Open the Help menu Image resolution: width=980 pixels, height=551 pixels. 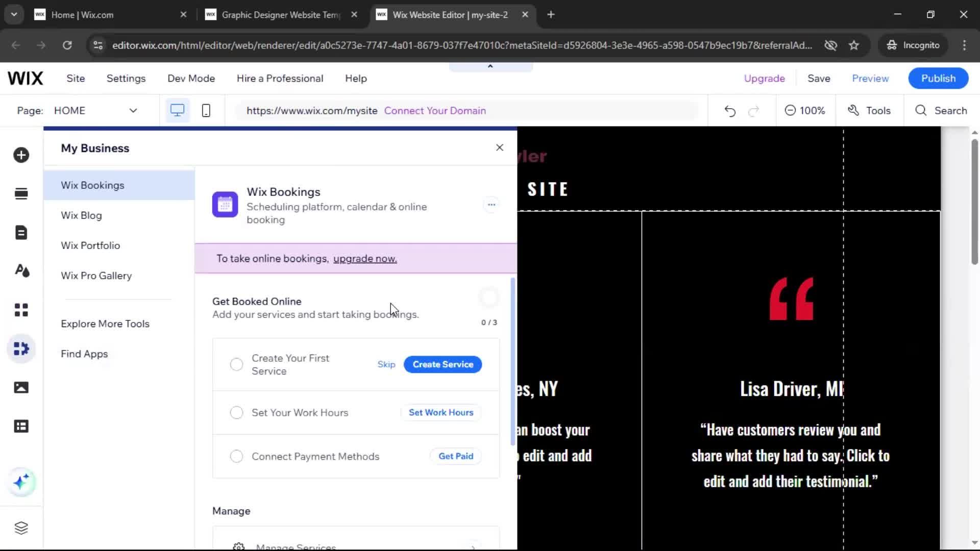coord(356,78)
